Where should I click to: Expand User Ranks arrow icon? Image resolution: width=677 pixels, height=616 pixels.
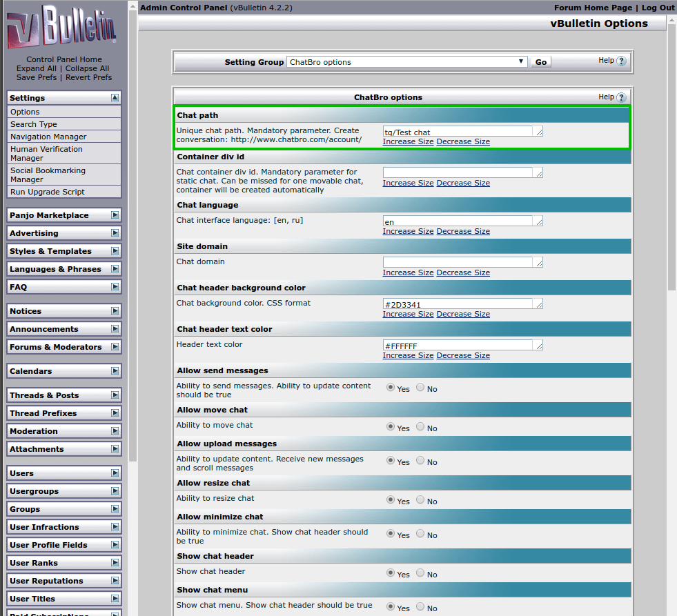(x=115, y=562)
